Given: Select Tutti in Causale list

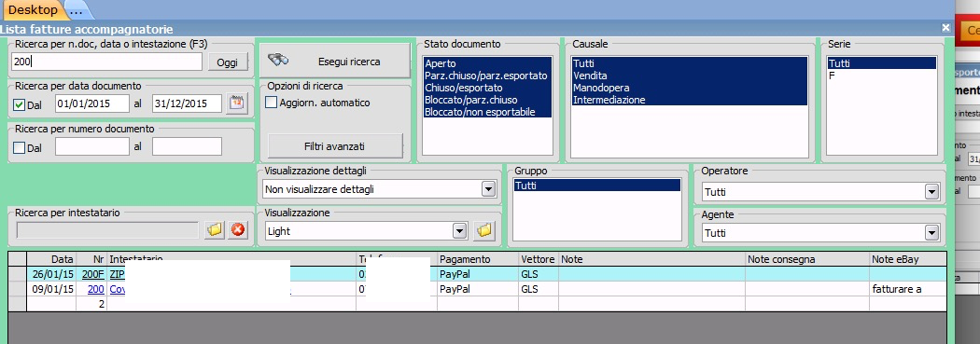Looking at the screenshot, I should (690, 63).
